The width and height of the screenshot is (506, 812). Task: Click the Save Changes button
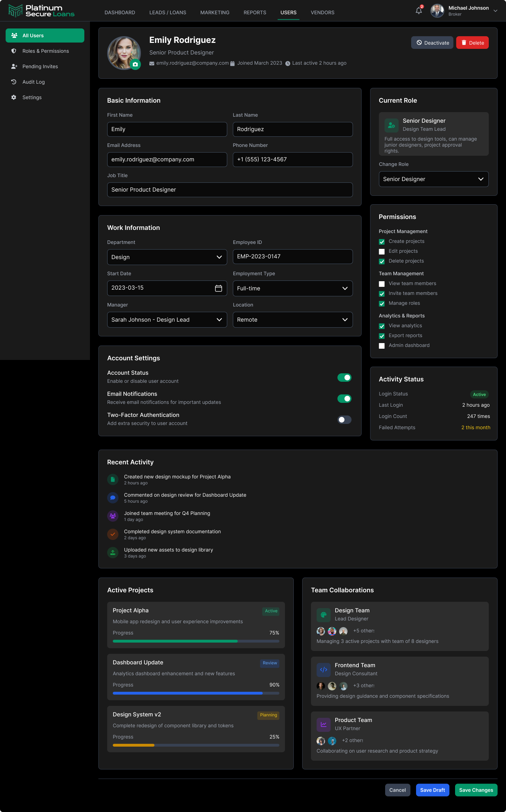click(x=476, y=790)
